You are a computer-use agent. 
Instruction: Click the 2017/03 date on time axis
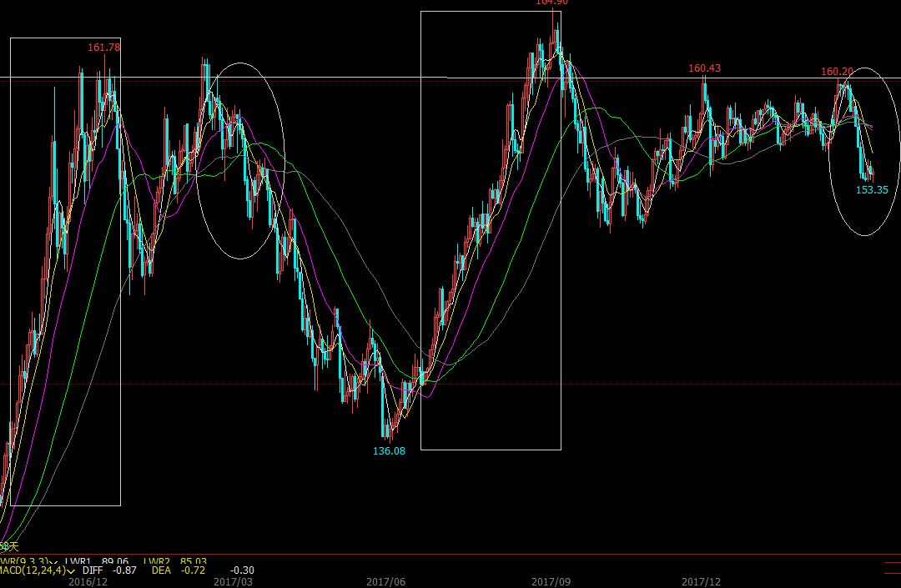pyautogui.click(x=234, y=581)
